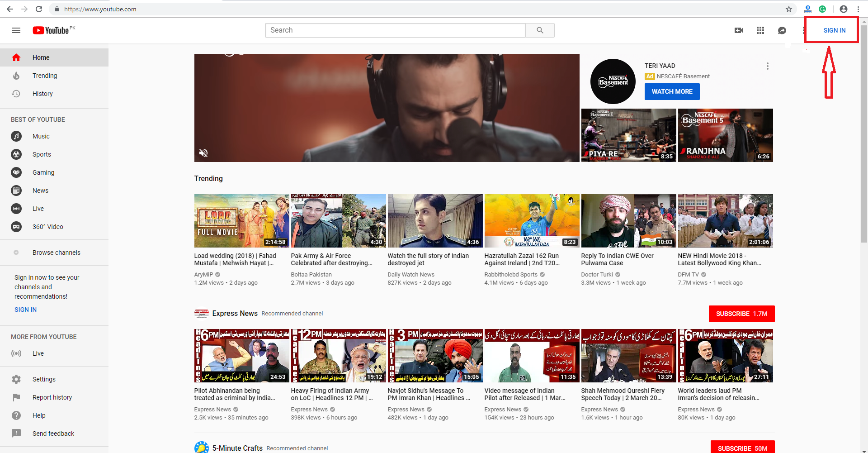Open Settings gear
The width and height of the screenshot is (868, 453).
16,379
